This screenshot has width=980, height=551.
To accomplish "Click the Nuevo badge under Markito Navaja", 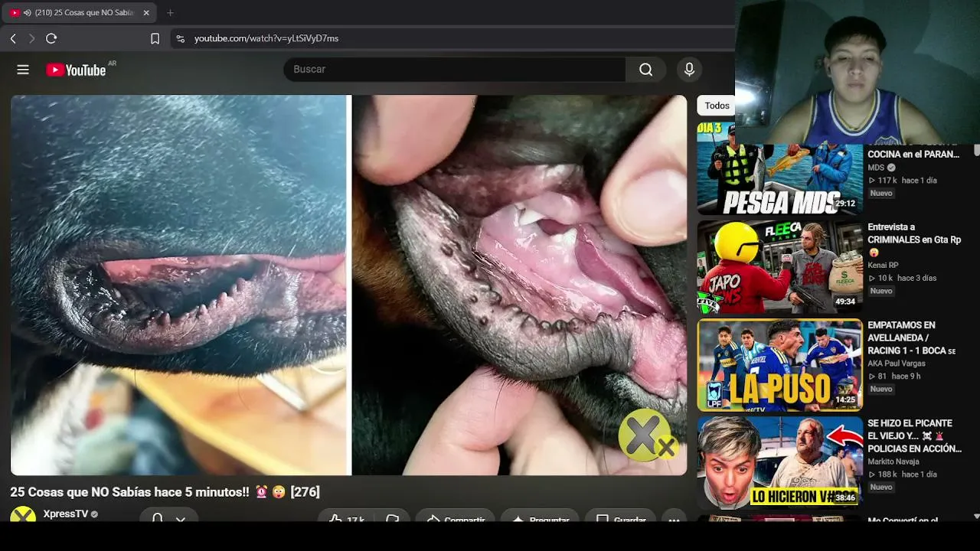I will pyautogui.click(x=881, y=487).
